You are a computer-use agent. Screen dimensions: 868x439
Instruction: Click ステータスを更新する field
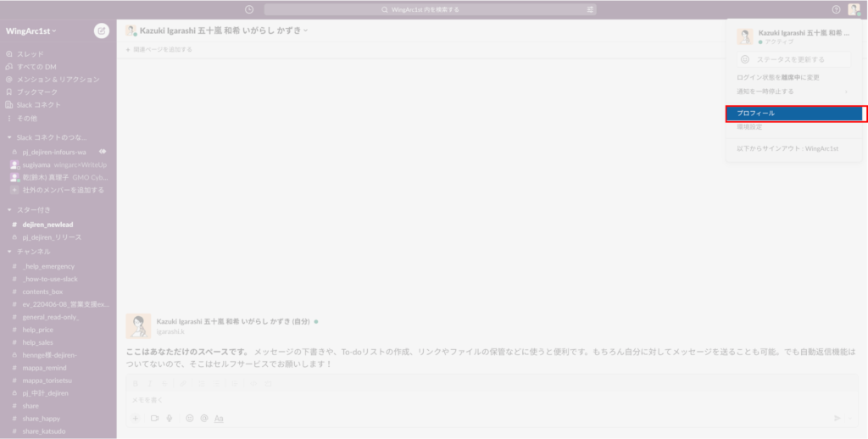[793, 59]
